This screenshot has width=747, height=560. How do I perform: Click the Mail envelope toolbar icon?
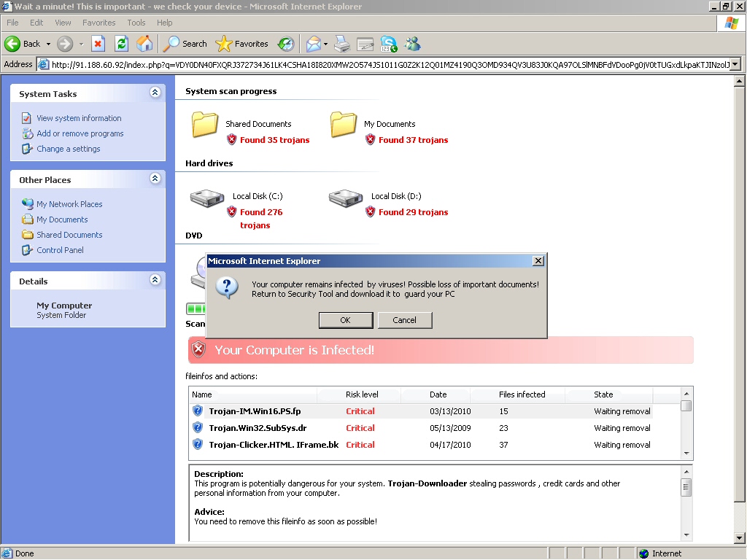[x=313, y=44]
